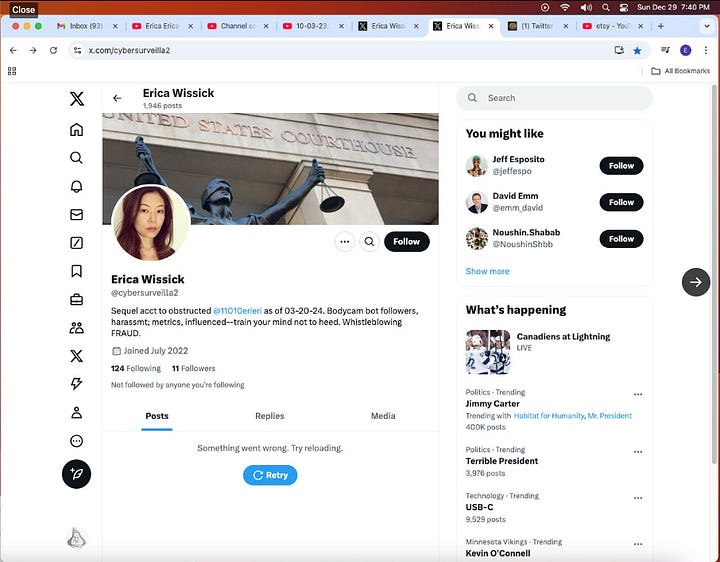This screenshot has width=720, height=562.
Task: Open profile more options ellipsis button
Action: pyautogui.click(x=345, y=242)
